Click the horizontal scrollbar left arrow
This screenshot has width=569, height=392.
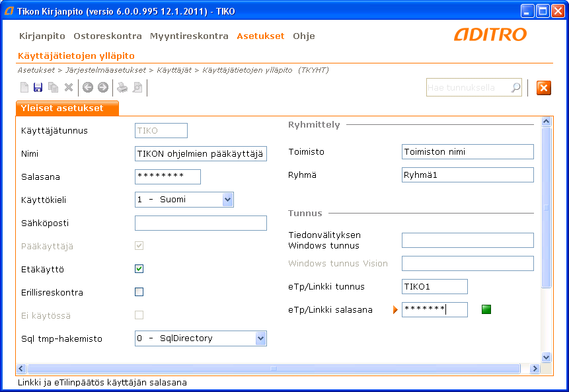21,369
